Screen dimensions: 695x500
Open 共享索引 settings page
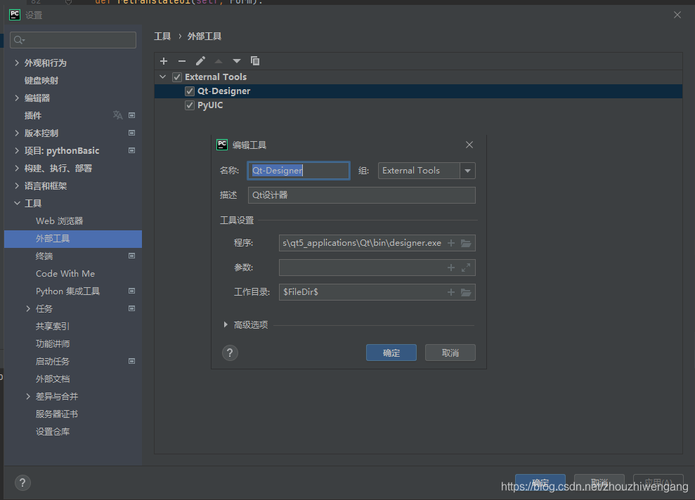click(x=52, y=326)
